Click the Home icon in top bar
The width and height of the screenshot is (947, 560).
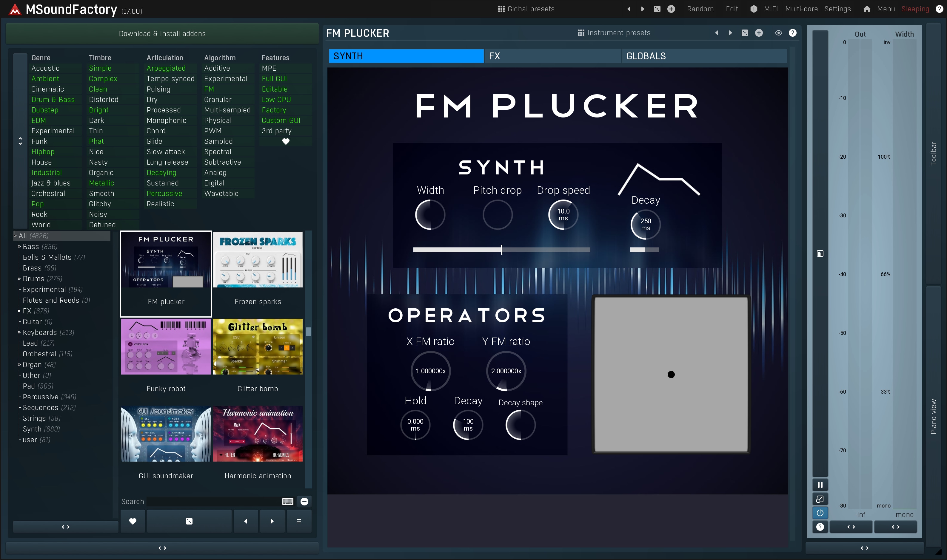point(867,9)
